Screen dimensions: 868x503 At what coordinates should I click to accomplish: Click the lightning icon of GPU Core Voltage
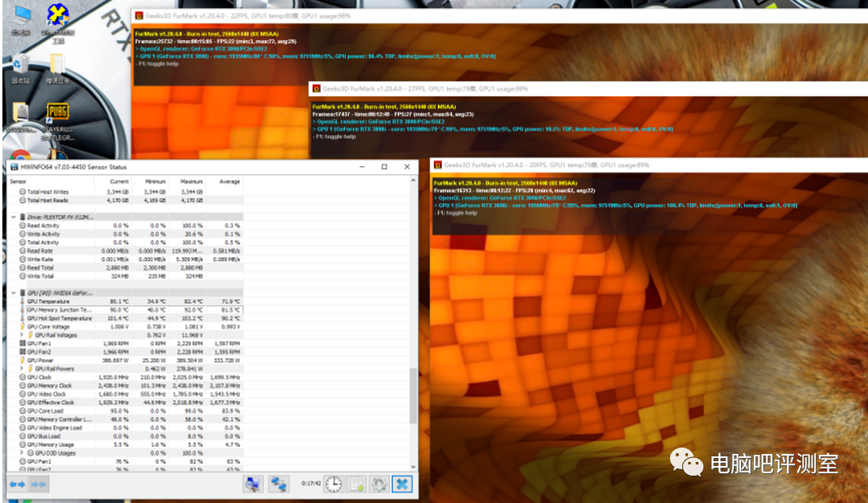(23, 326)
